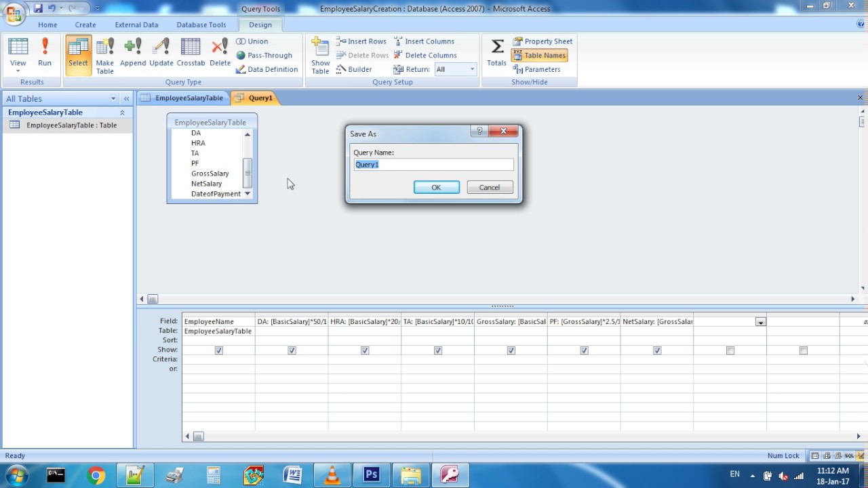Select the GrossSalary field in list
This screenshot has height=488, width=868.
[210, 174]
